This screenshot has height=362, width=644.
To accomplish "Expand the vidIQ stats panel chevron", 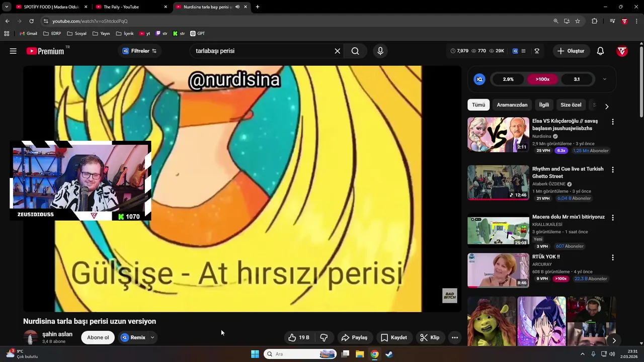I will point(604,79).
